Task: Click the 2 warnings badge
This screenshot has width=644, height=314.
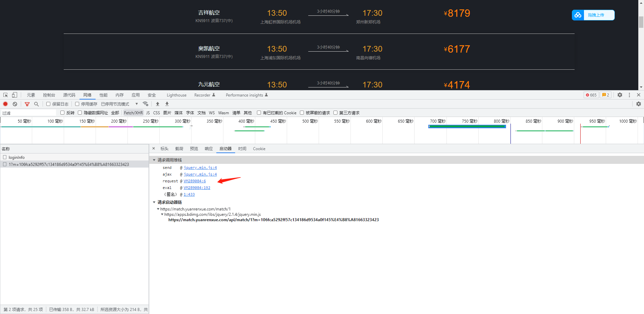Action: (x=606, y=95)
